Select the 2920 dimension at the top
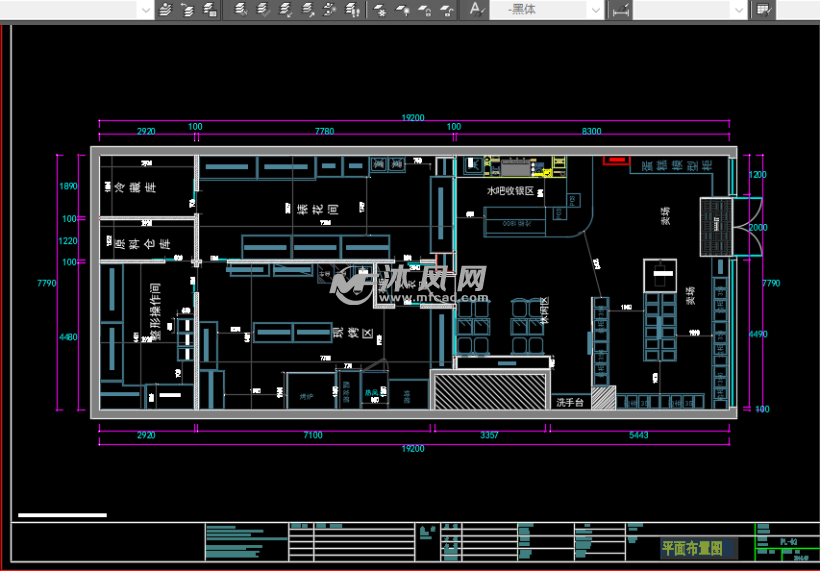Image resolution: width=820 pixels, height=571 pixels. 146,131
